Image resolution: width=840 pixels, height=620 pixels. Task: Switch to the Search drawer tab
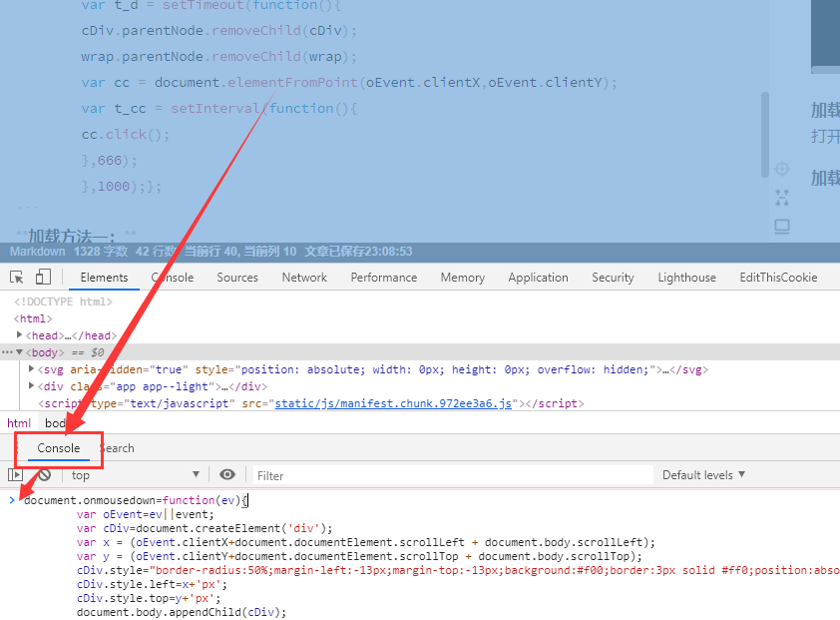coord(118,448)
